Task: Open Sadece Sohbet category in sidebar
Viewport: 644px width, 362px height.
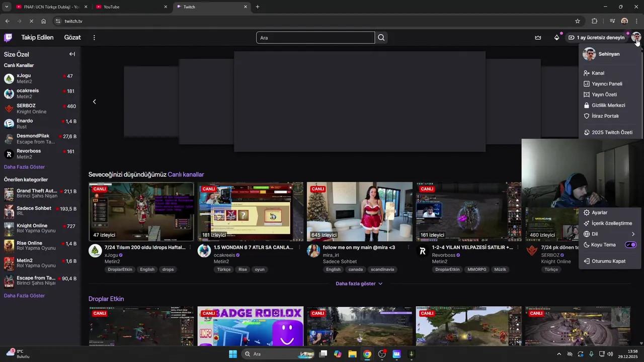Action: coord(40,211)
